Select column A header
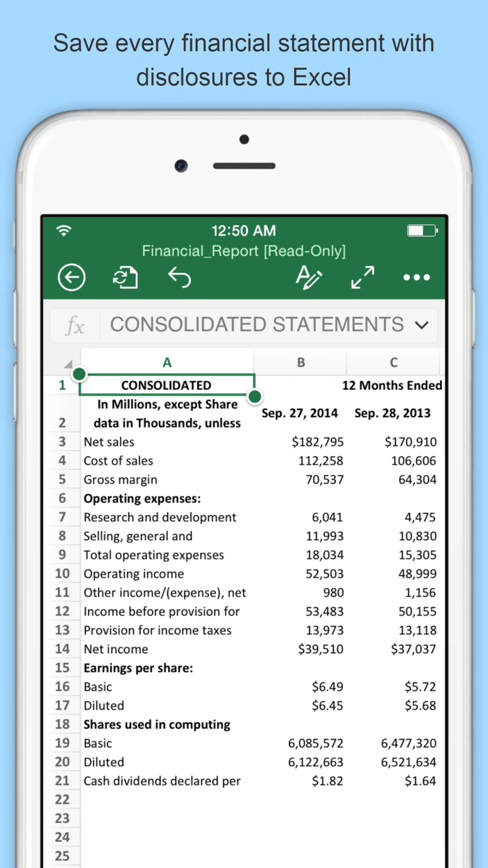Image resolution: width=488 pixels, height=868 pixels. (x=167, y=362)
